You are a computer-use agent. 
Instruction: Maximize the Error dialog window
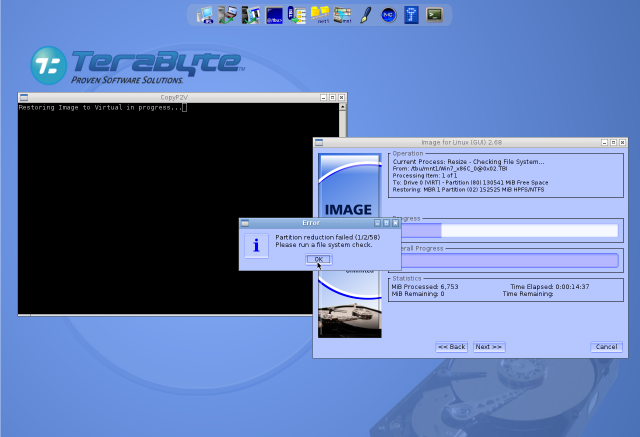point(387,223)
